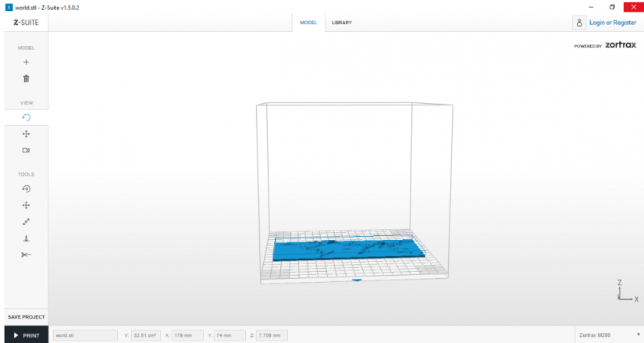Open the Zortrax M200 printer dropdown
The height and width of the screenshot is (343, 644).
[x=609, y=335]
